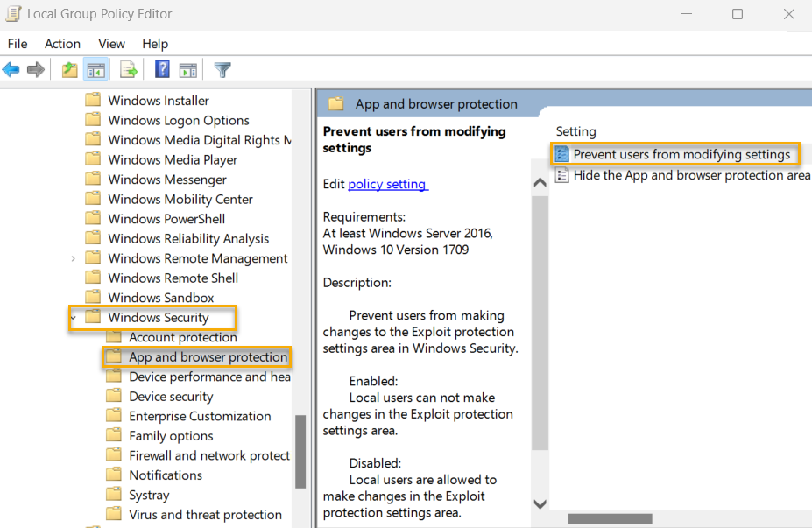Click the Up one level folder icon
The image size is (812, 528).
point(68,69)
